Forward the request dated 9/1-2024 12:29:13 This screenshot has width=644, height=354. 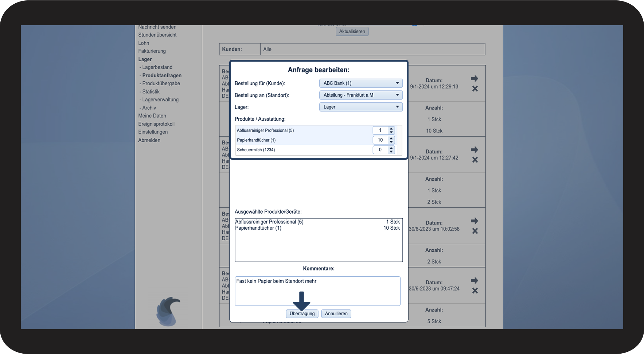pyautogui.click(x=475, y=78)
